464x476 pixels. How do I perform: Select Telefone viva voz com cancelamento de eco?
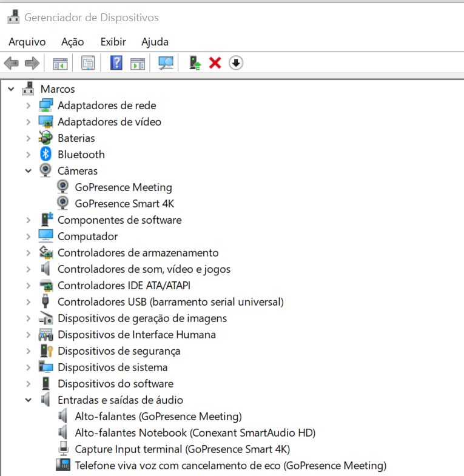230,466
